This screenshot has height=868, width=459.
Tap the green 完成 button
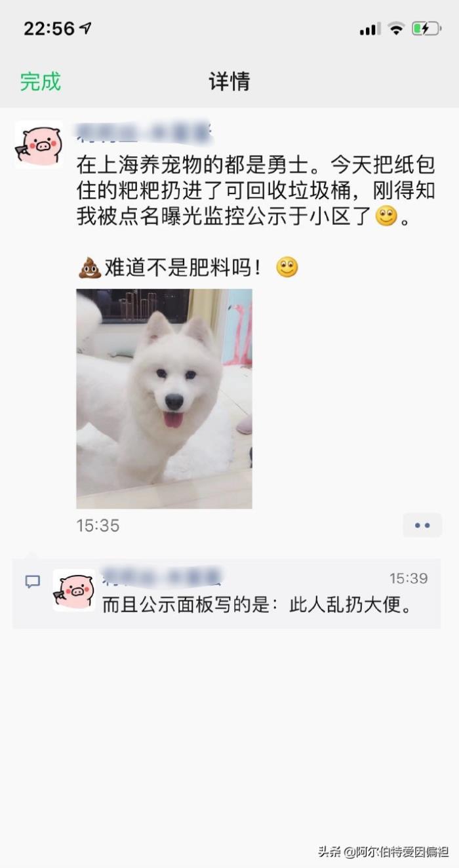(40, 82)
